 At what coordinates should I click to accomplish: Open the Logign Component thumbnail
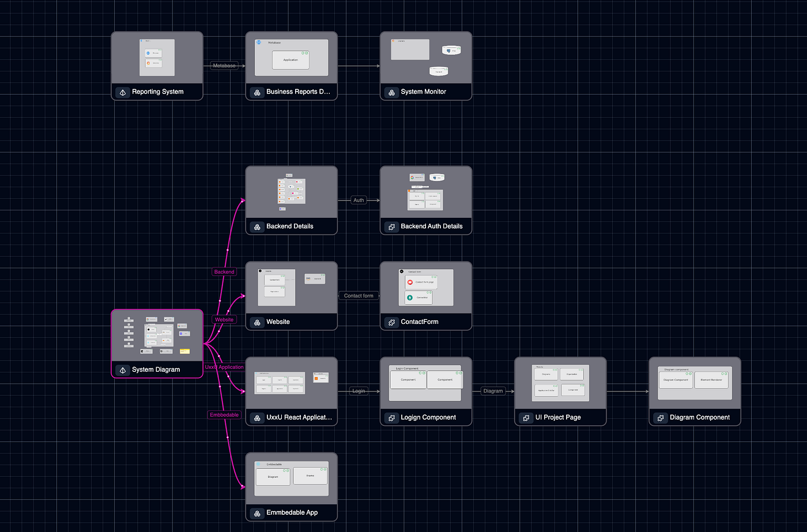click(x=426, y=383)
